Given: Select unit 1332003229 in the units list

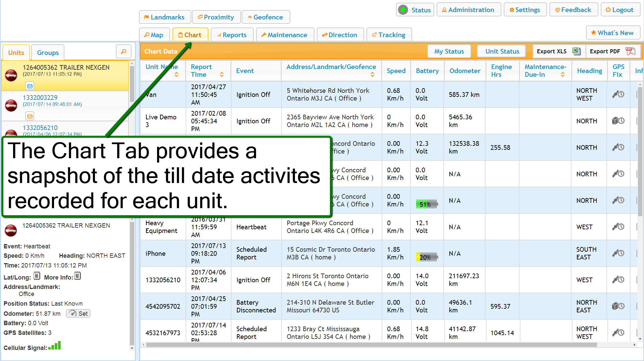Looking at the screenshot, I should tap(40, 98).
